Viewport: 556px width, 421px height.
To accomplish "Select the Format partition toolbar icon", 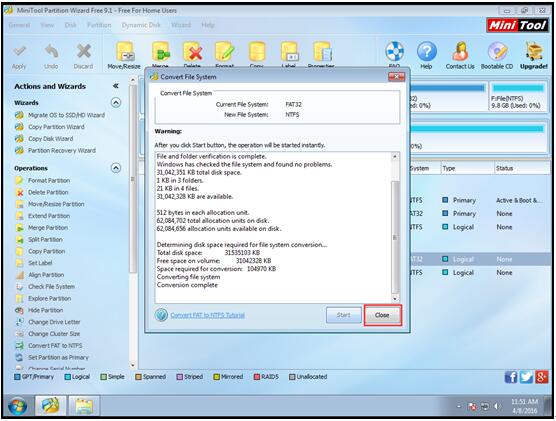I will (224, 52).
